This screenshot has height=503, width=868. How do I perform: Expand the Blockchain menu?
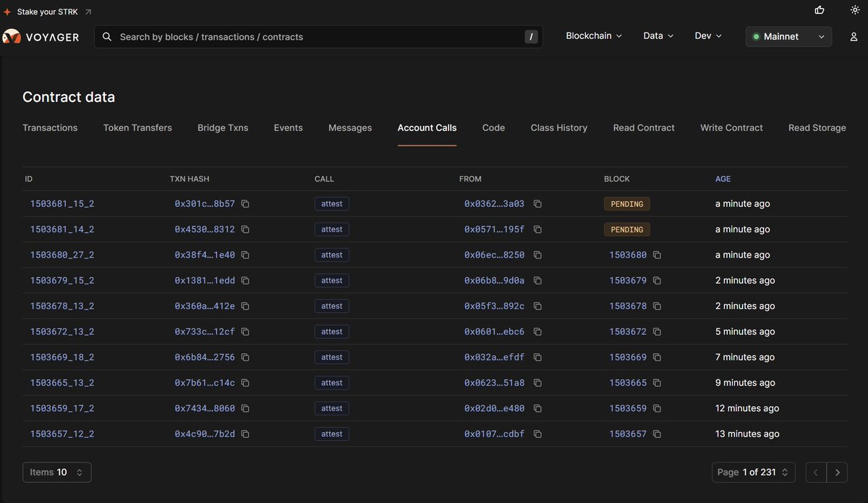(594, 36)
